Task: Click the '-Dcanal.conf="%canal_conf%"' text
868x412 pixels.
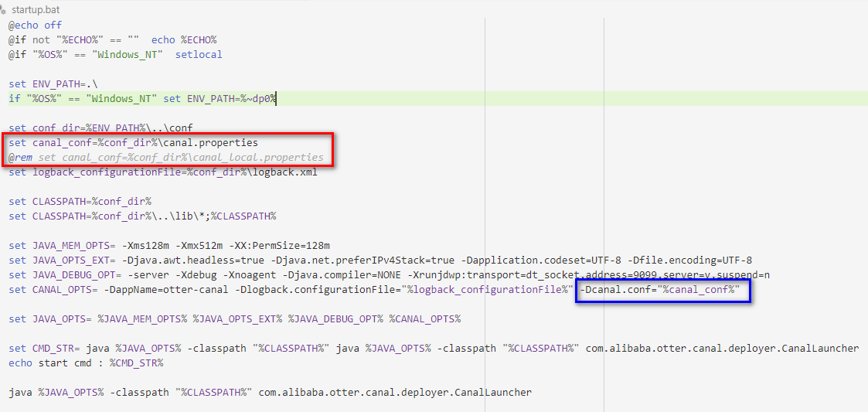Action: (659, 290)
